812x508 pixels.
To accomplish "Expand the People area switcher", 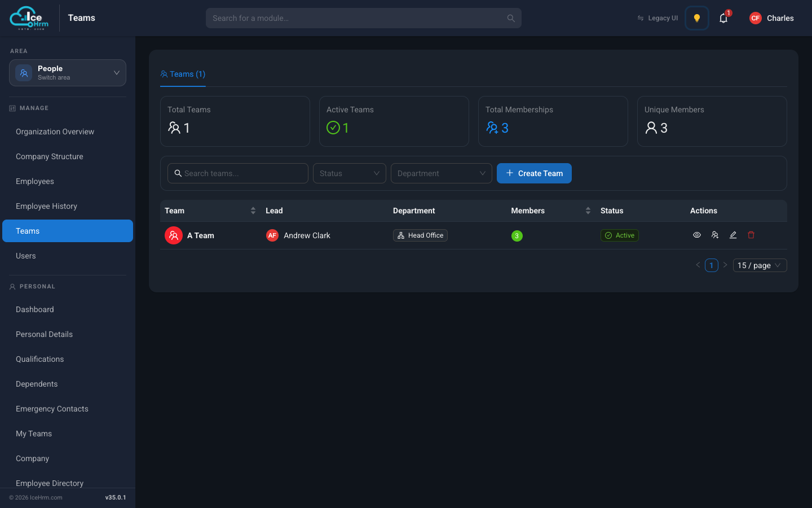I will tap(68, 73).
